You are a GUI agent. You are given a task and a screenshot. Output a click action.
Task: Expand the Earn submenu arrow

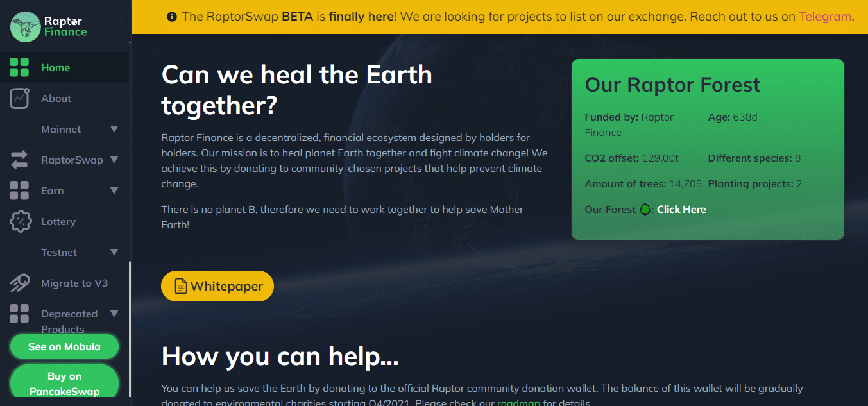point(114,190)
